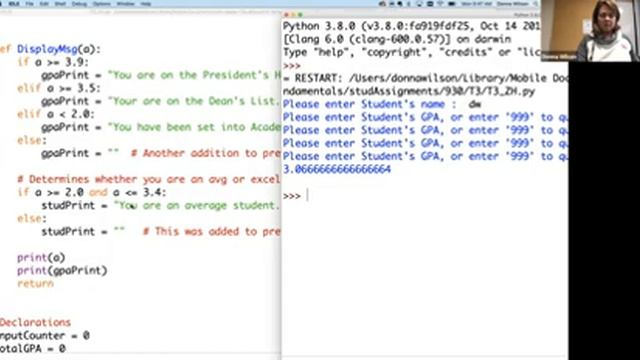This screenshot has width=640, height=360.
Task: Select the webcam video thumbnail of presenter
Action: point(590,31)
